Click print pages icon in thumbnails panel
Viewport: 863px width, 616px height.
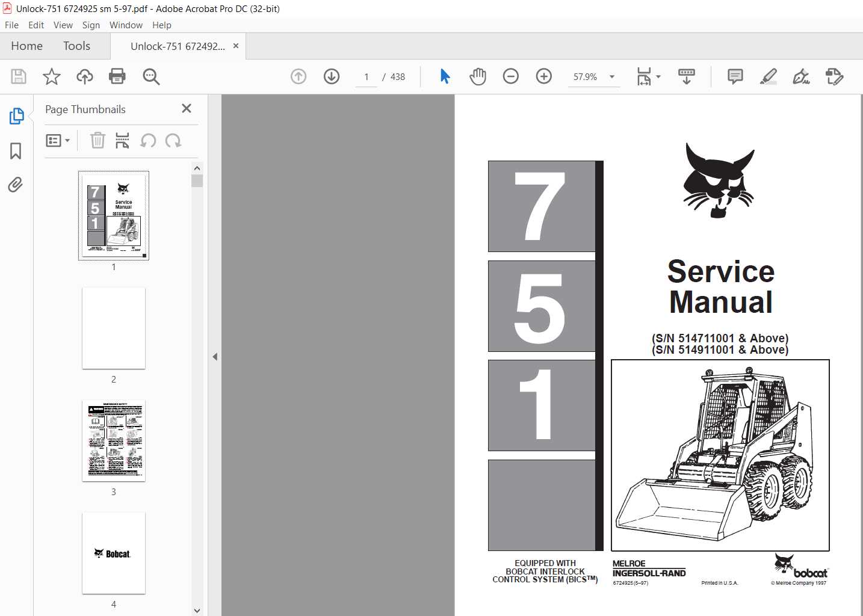click(x=122, y=141)
